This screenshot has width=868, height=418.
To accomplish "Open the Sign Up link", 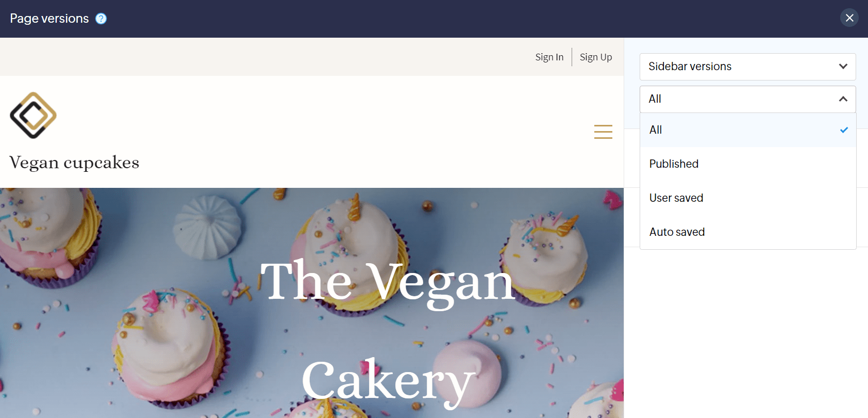I will pos(596,57).
